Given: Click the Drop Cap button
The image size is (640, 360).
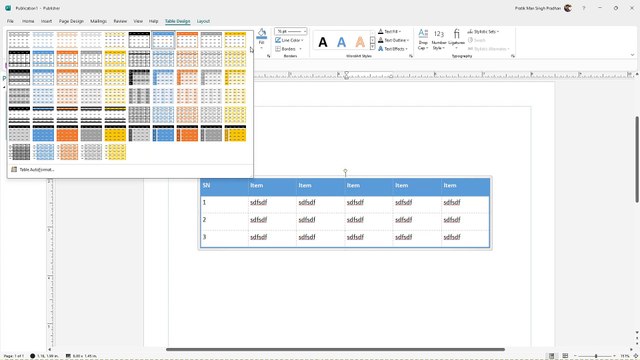Looking at the screenshot, I should click(x=423, y=39).
